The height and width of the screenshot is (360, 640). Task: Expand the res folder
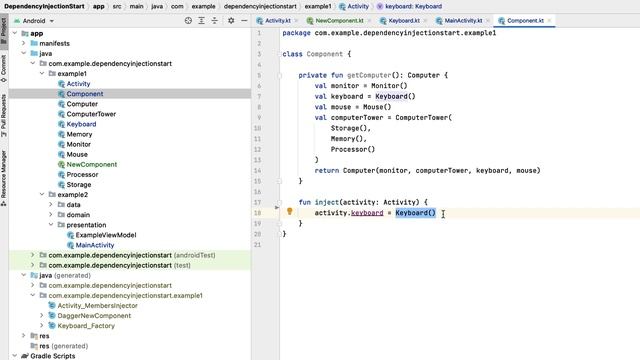24,336
